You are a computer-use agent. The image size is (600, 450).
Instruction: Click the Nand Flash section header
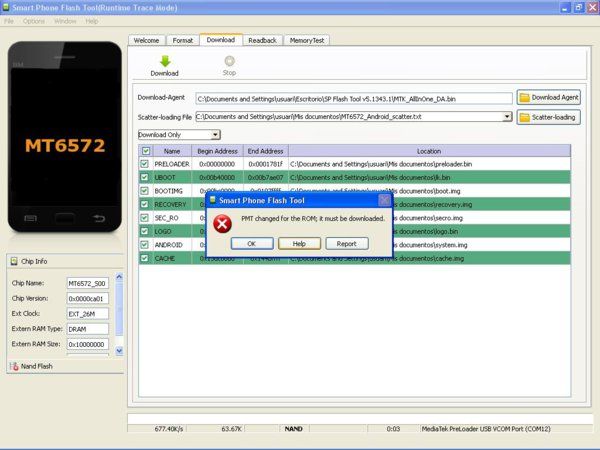click(x=65, y=366)
